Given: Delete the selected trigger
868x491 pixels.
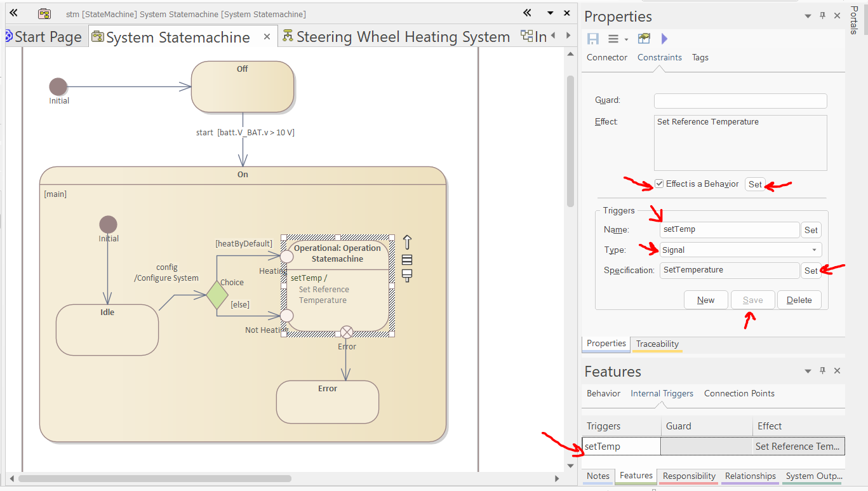Looking at the screenshot, I should (799, 300).
